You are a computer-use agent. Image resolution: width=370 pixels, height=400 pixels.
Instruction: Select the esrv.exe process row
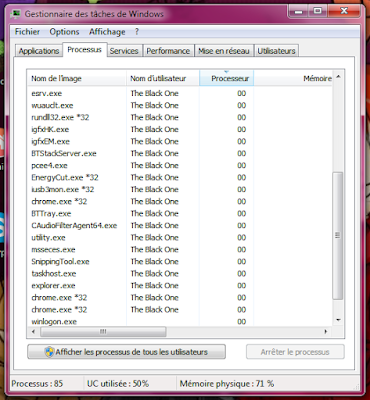180,93
